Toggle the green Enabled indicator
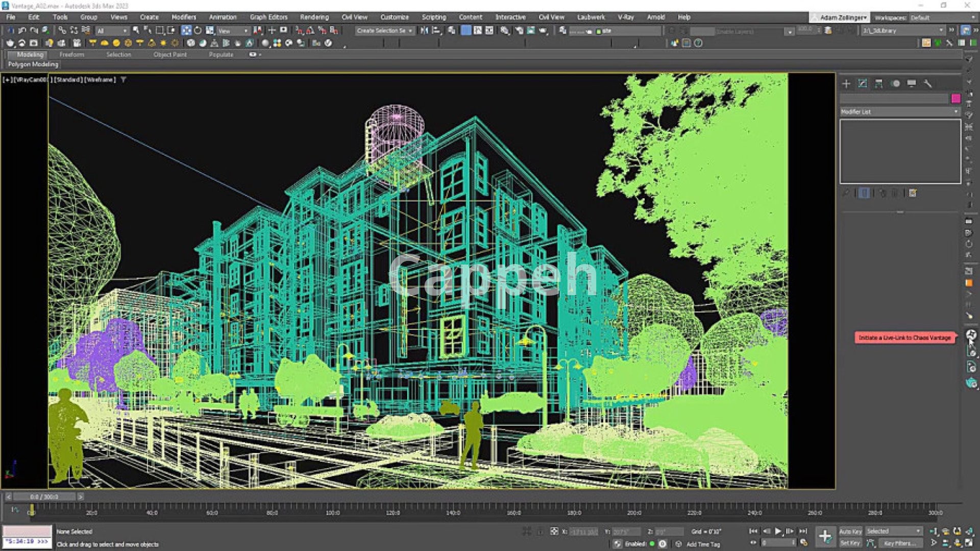Viewport: 980px width, 551px height. point(652,544)
